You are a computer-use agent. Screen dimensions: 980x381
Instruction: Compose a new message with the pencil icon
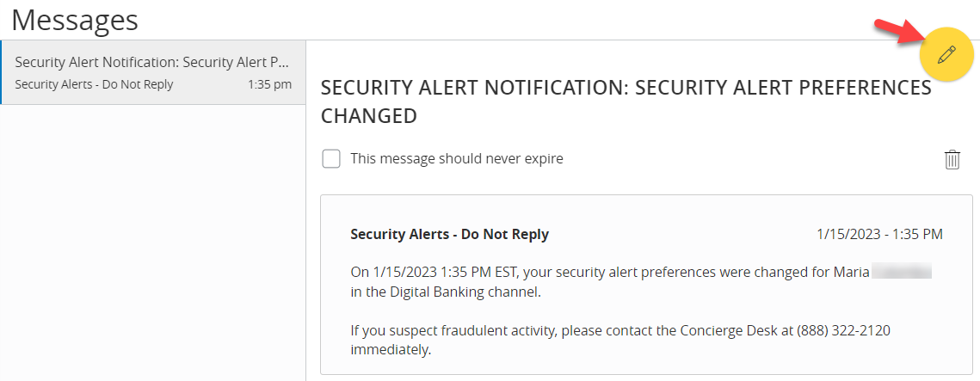947,54
